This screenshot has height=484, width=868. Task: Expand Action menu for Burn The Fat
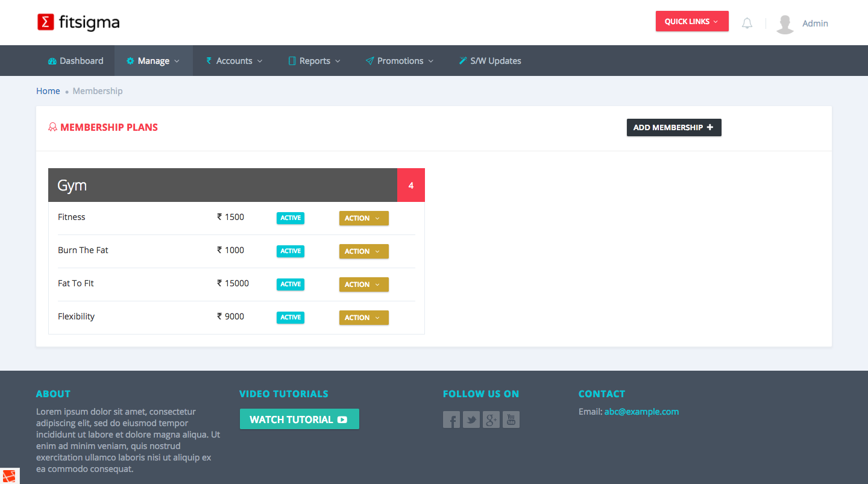click(x=363, y=251)
